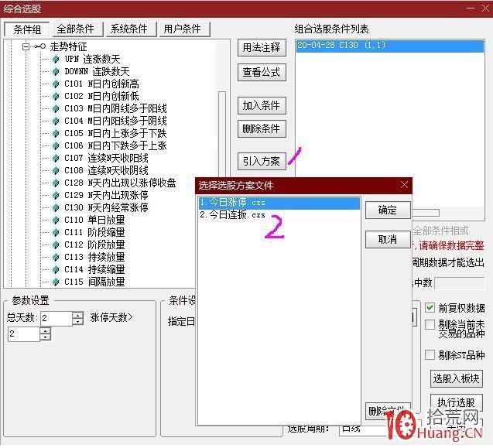Select tree item C101 N日内创新高

[x=101, y=84]
